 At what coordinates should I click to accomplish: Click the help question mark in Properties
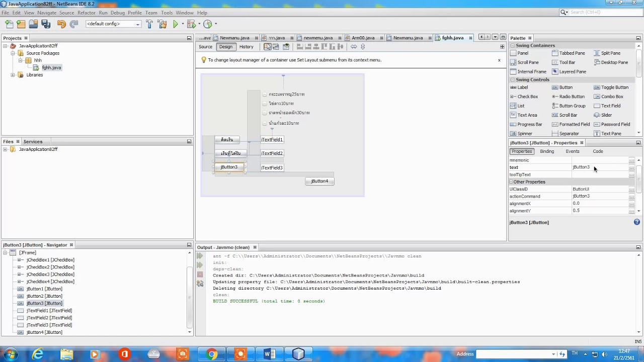(637, 222)
